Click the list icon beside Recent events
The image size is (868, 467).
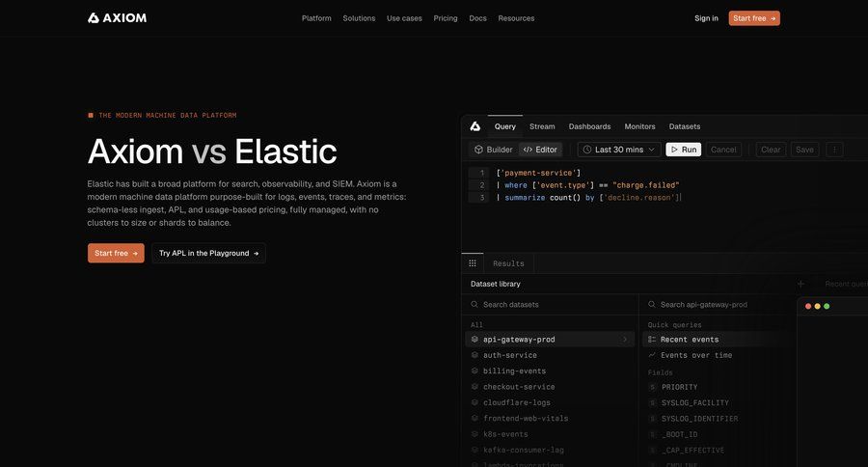click(652, 339)
